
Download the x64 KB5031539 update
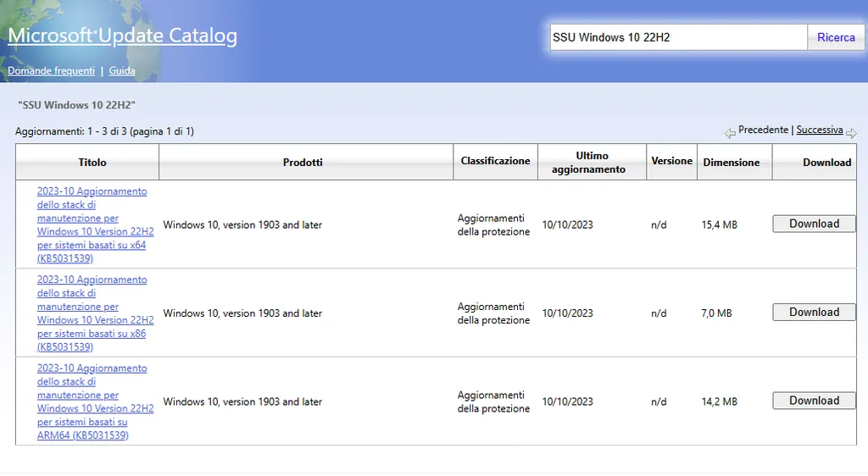814,224
